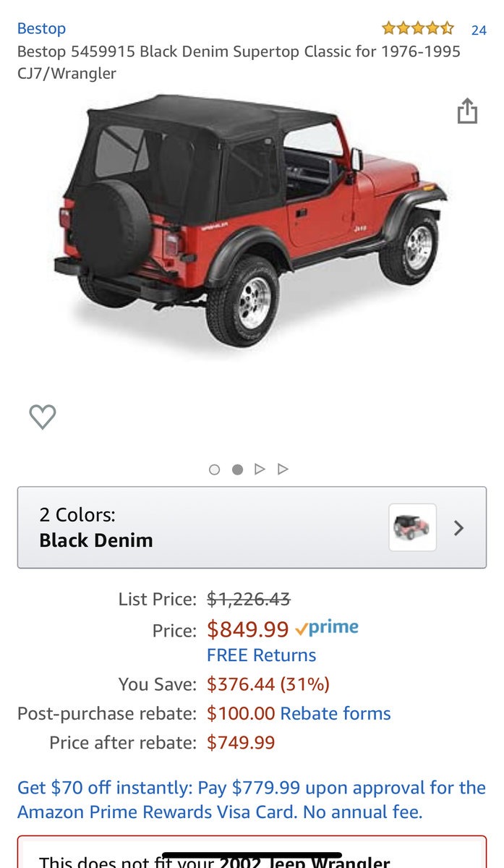Select the first image carousel dot
The image size is (504, 868).
(214, 469)
